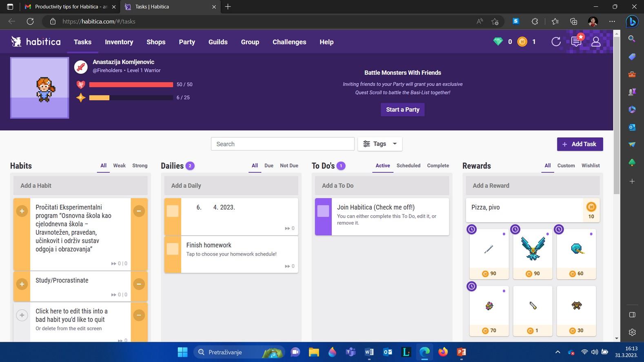Open File Explorer on the taskbar
644x362 pixels.
[x=313, y=352]
